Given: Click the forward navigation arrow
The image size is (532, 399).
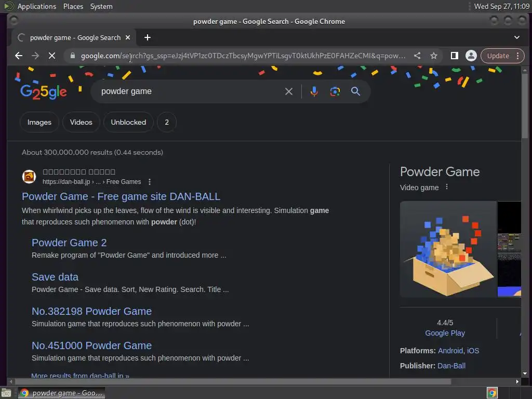Looking at the screenshot, I should (x=35, y=56).
